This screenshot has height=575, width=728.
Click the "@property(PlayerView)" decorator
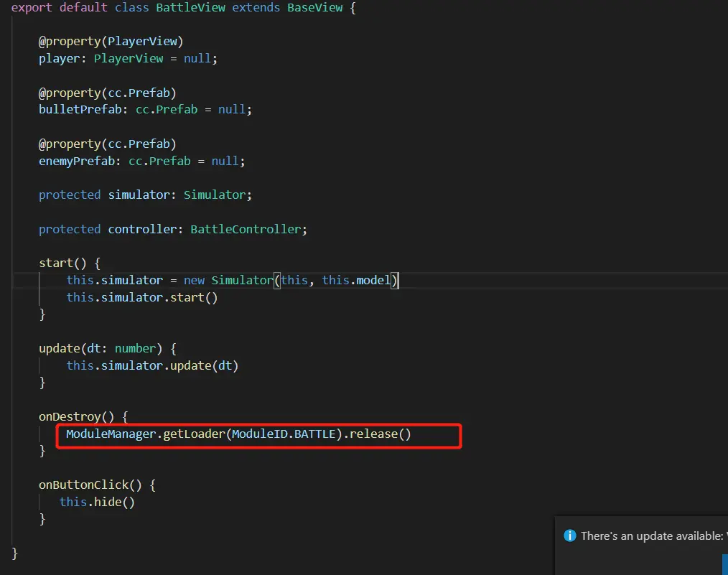[111, 42]
